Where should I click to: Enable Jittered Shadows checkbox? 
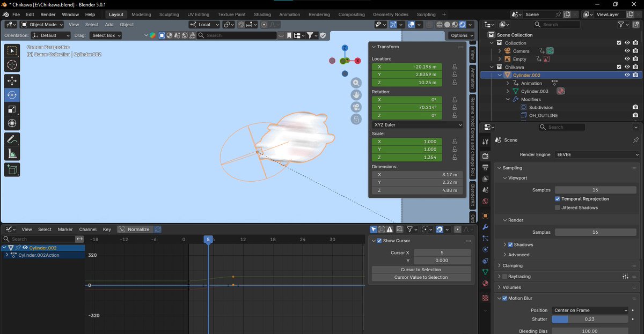558,207
